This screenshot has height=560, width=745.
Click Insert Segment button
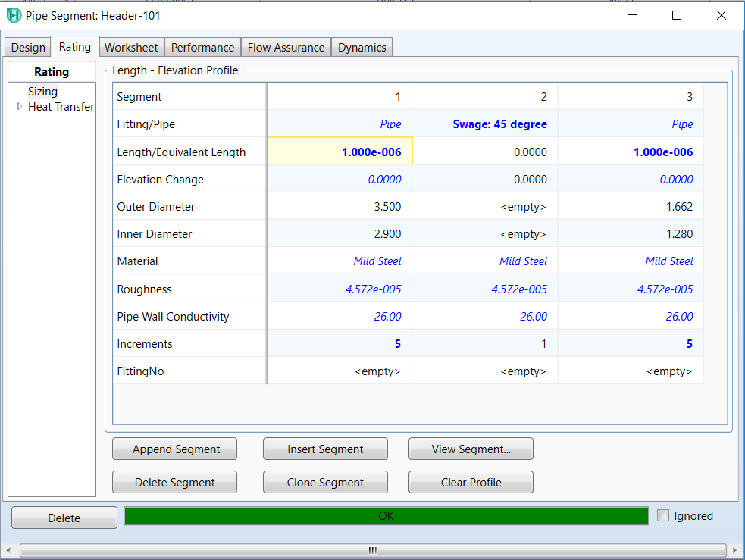(x=325, y=449)
